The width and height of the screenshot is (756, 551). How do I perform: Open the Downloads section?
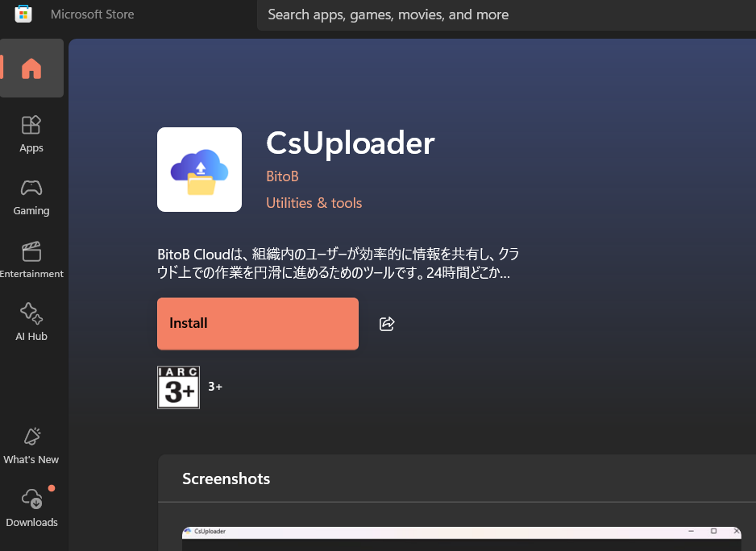31,508
